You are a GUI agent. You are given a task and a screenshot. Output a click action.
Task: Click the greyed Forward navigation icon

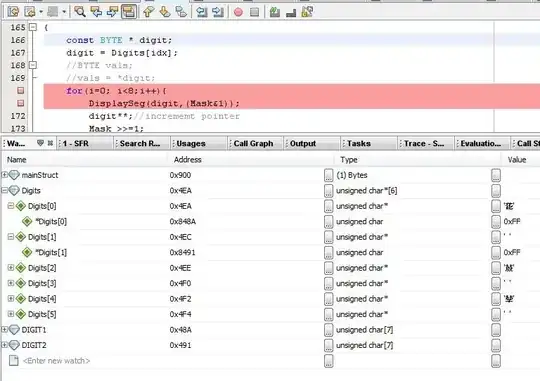53,12
